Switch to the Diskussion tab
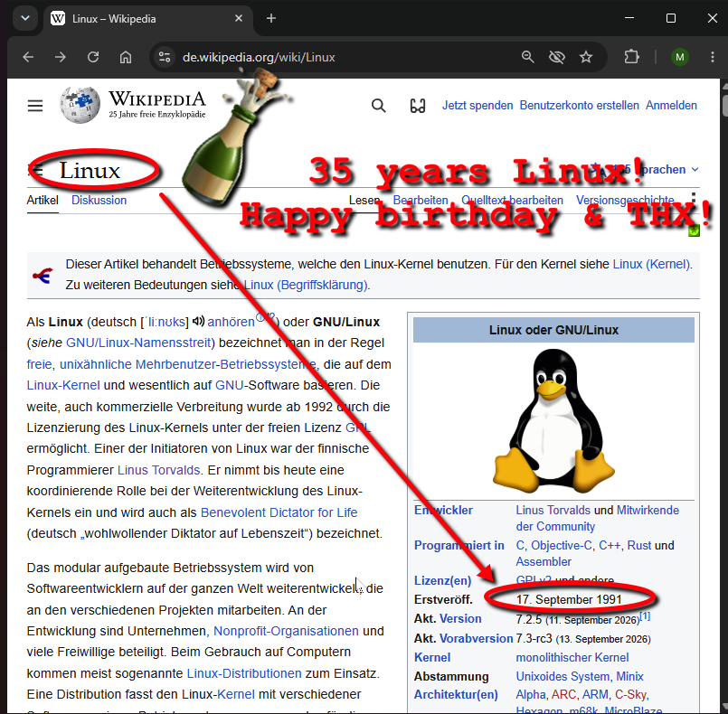This screenshot has width=728, height=714. 99,201
